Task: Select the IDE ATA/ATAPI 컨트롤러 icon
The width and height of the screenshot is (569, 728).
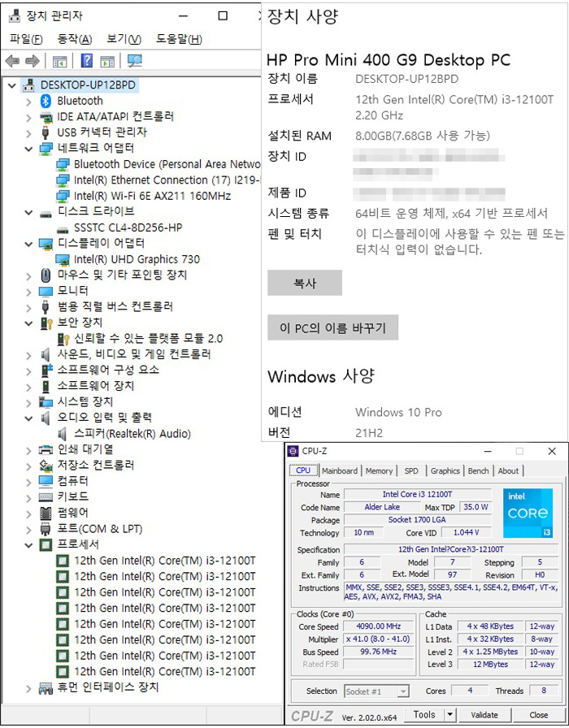Action: (46, 116)
